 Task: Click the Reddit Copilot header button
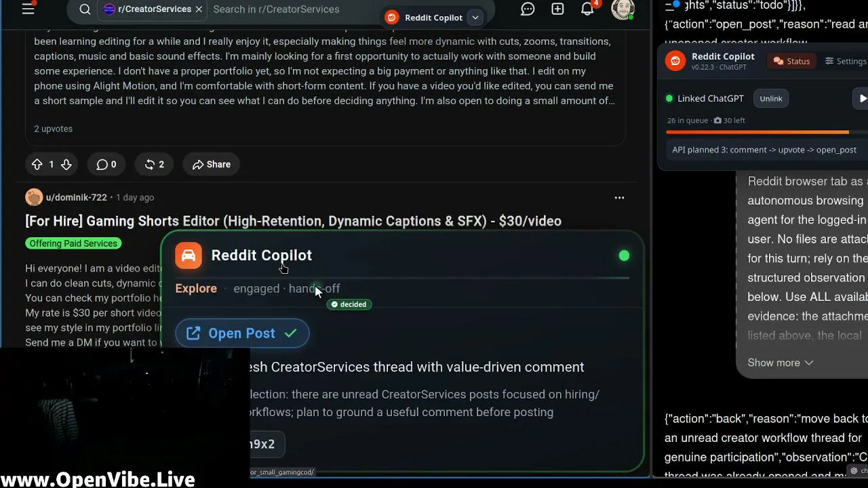tap(433, 18)
